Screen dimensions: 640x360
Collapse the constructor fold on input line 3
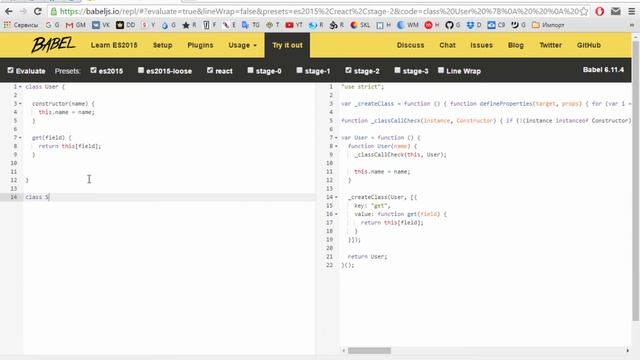[20, 104]
